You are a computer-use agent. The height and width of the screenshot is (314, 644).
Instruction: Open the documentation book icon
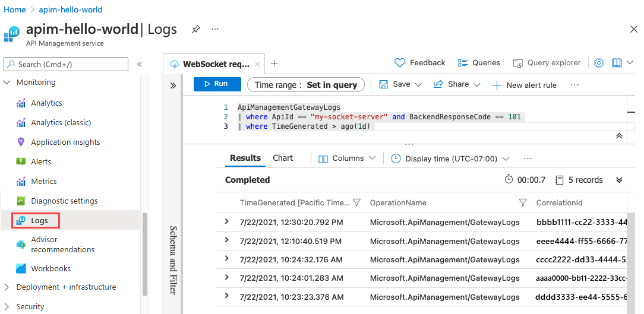[617, 63]
